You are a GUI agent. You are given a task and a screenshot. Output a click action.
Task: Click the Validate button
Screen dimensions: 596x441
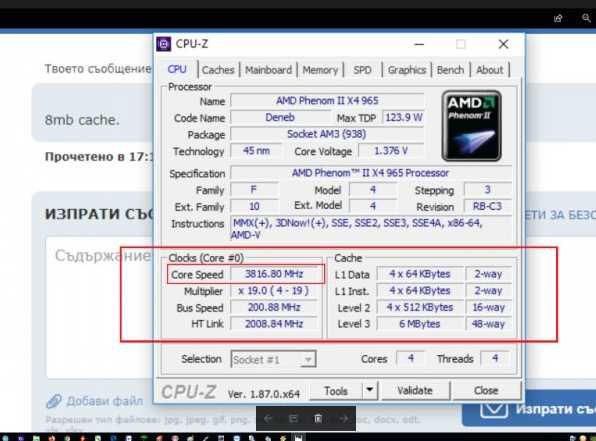(x=415, y=390)
